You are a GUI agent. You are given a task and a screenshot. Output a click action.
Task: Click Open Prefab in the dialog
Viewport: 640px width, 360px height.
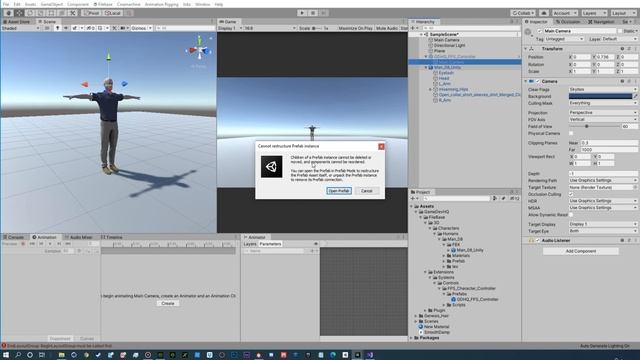(x=339, y=191)
